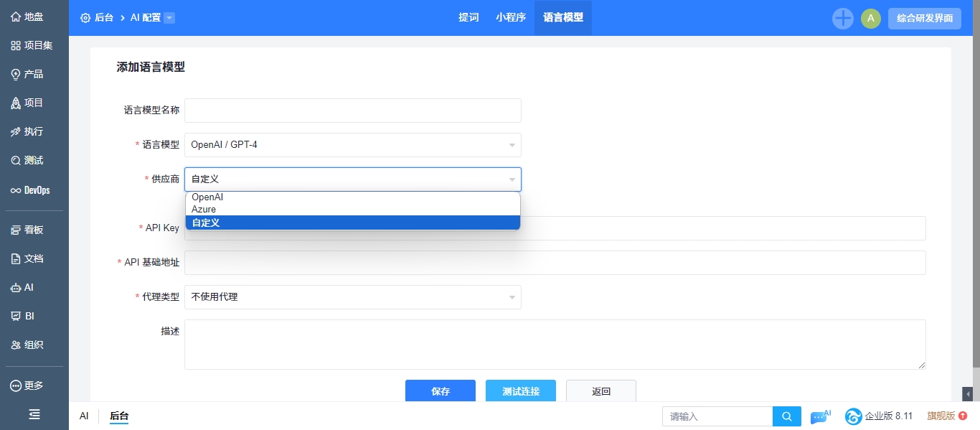980x430 pixels.
Task: Select the 后台 item in bottom bar
Action: click(x=119, y=416)
